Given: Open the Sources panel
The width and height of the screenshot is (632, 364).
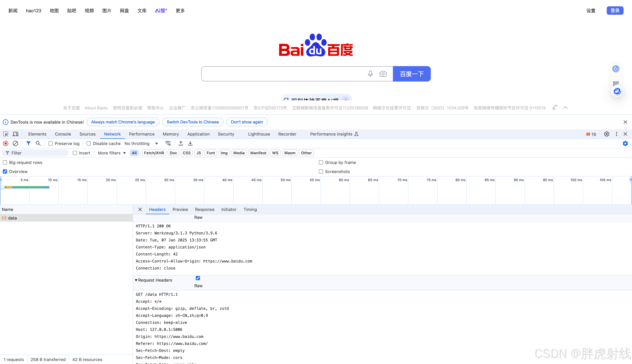Looking at the screenshot, I should tap(87, 134).
